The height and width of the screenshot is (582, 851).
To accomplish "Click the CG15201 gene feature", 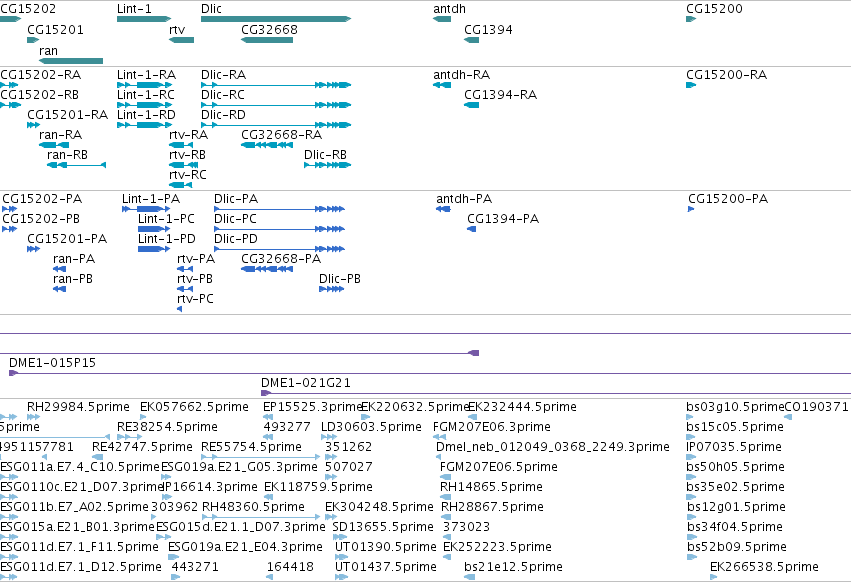I will click(x=33, y=40).
